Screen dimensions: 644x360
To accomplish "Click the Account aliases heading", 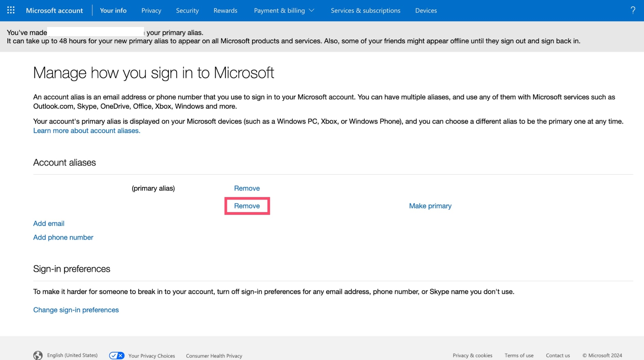I will click(65, 162).
